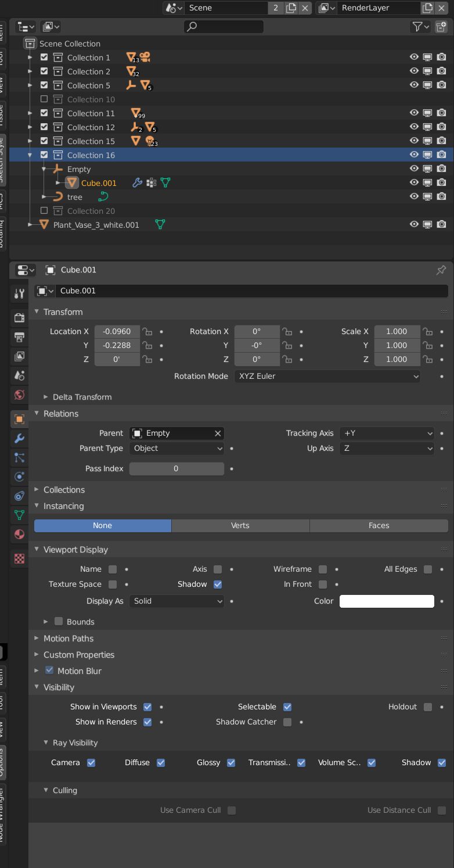Click the new collection icon in outliner

tap(441, 27)
